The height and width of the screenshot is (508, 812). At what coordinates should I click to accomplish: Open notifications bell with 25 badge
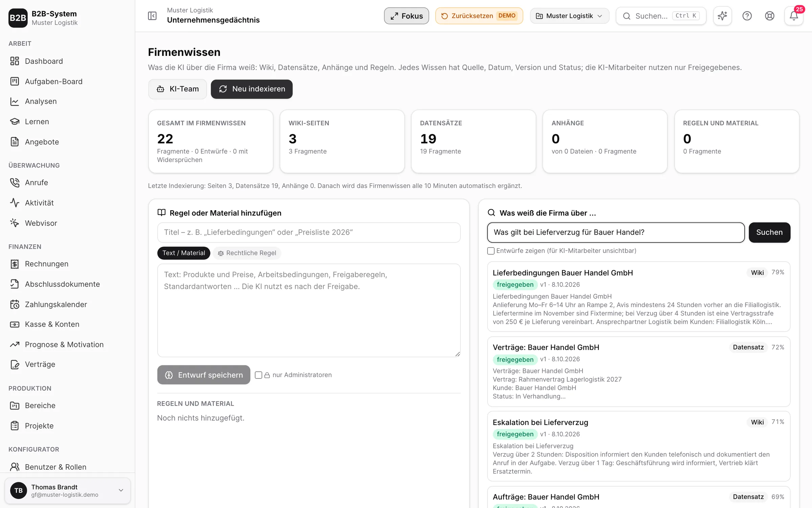click(x=793, y=16)
